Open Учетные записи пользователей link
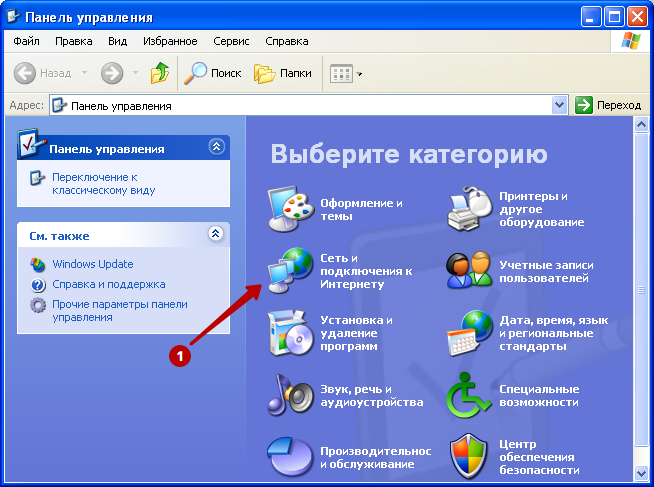The height and width of the screenshot is (487, 654). click(x=546, y=271)
